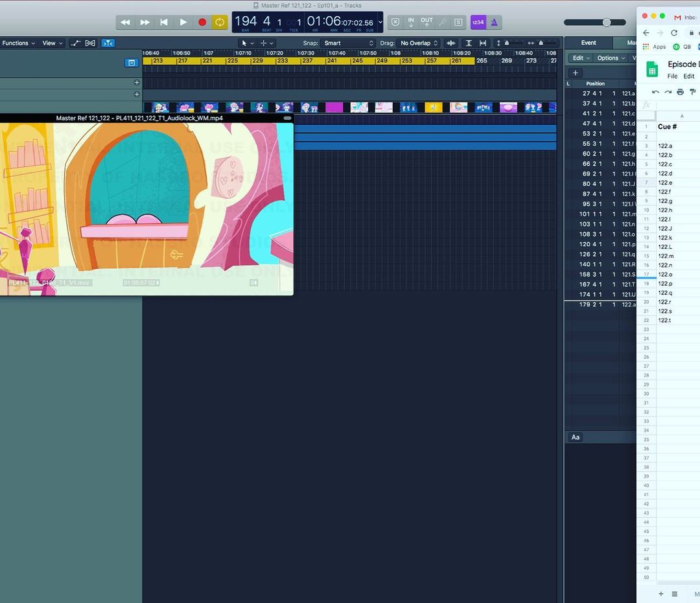This screenshot has height=603, width=700.
Task: Open the left-click Pointer tool menu
Action: click(x=248, y=43)
